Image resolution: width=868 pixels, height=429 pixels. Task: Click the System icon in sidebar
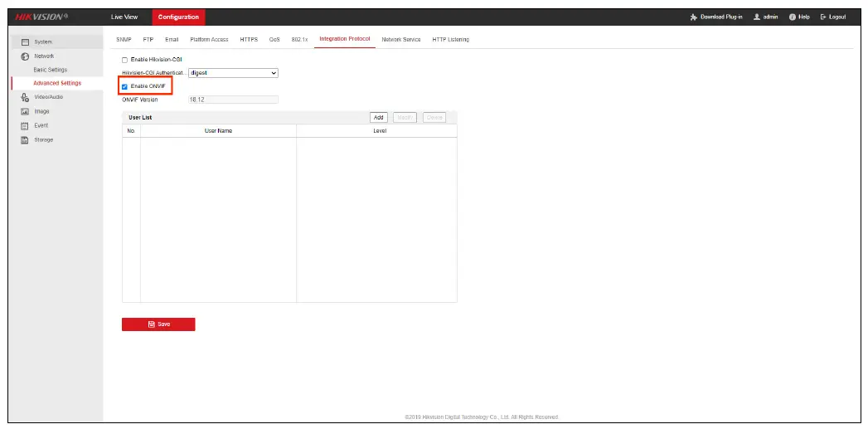click(24, 42)
